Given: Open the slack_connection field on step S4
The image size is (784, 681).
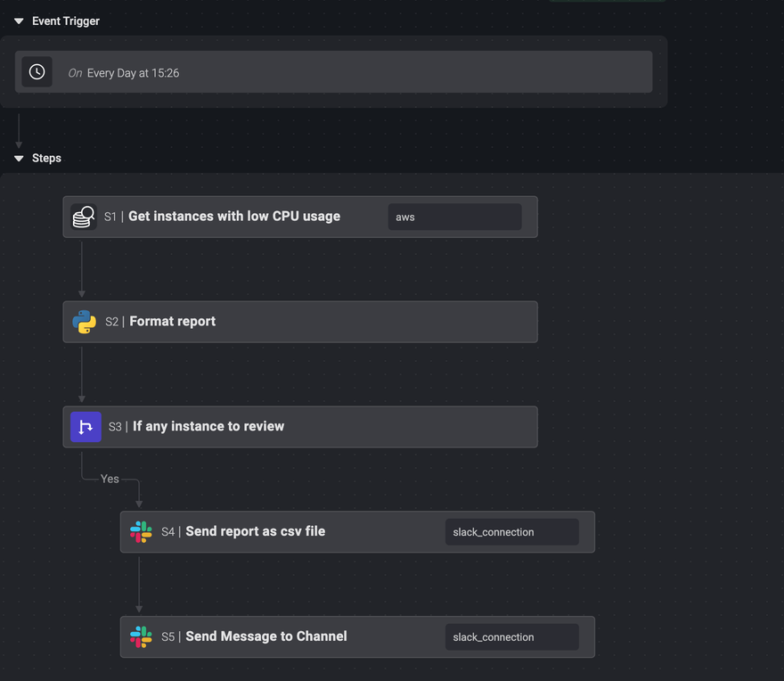Looking at the screenshot, I should tap(511, 532).
